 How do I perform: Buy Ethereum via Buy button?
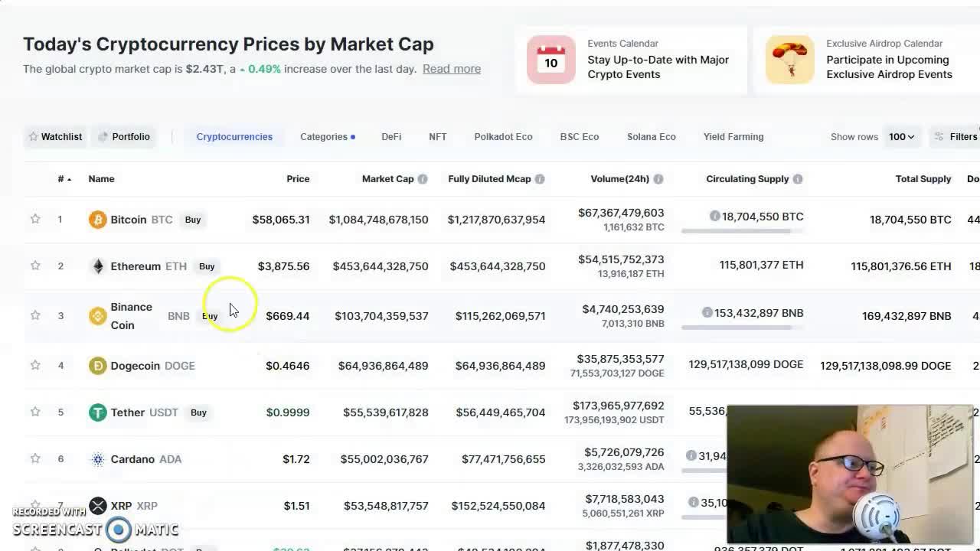point(207,266)
